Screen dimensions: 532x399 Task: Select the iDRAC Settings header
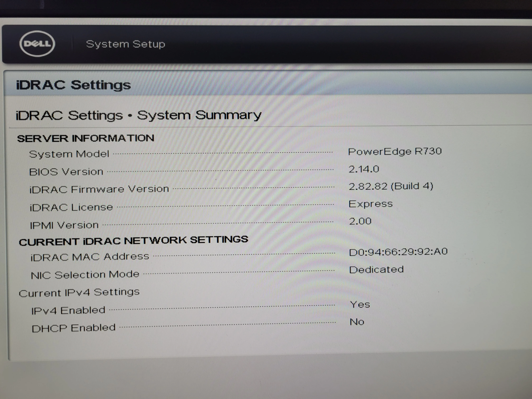click(73, 85)
